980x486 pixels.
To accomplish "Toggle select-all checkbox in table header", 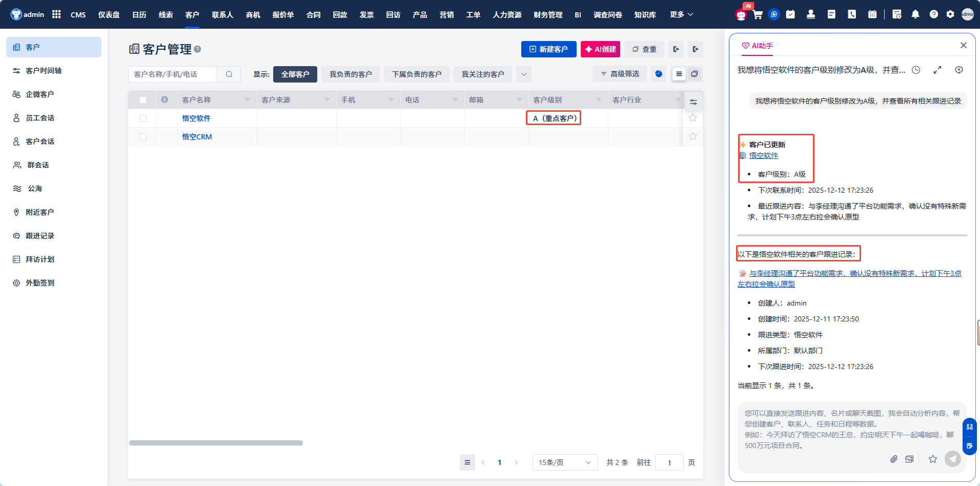I will tap(143, 100).
